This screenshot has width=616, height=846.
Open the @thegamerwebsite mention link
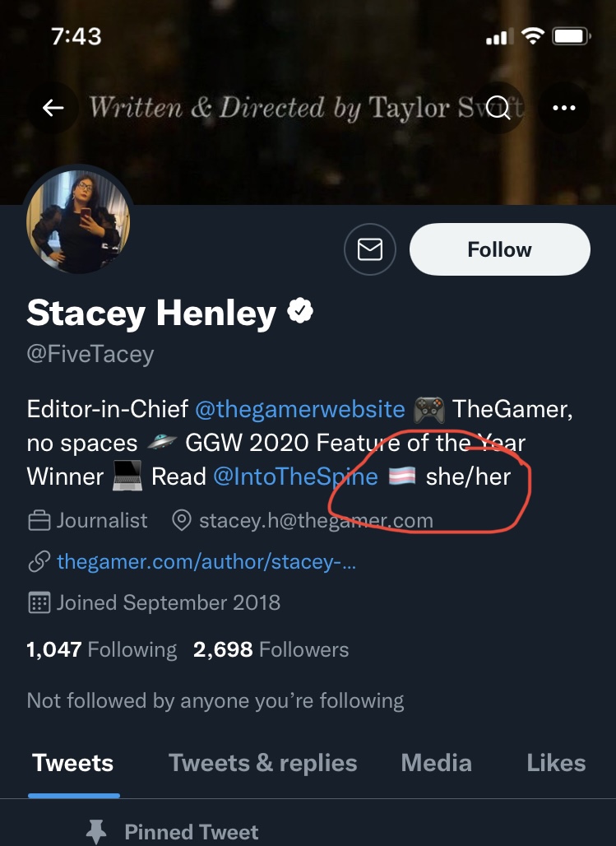point(300,409)
